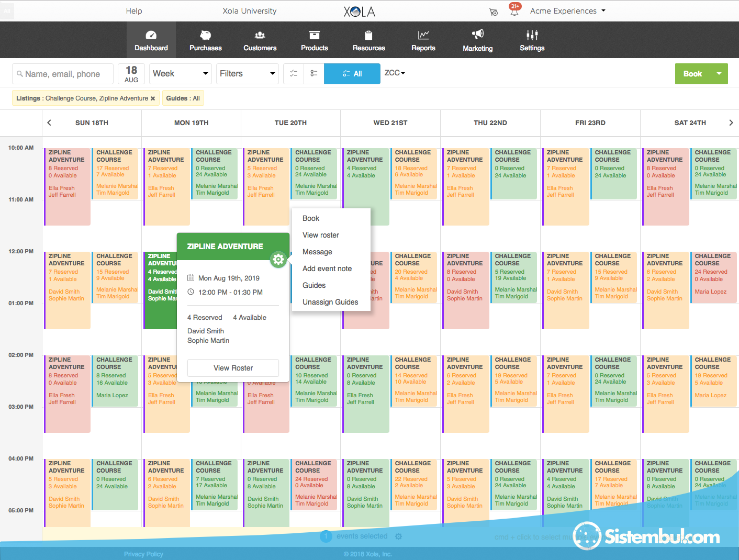This screenshot has height=560, width=739.
Task: Click the FRI 23RD column header
Action: click(590, 123)
